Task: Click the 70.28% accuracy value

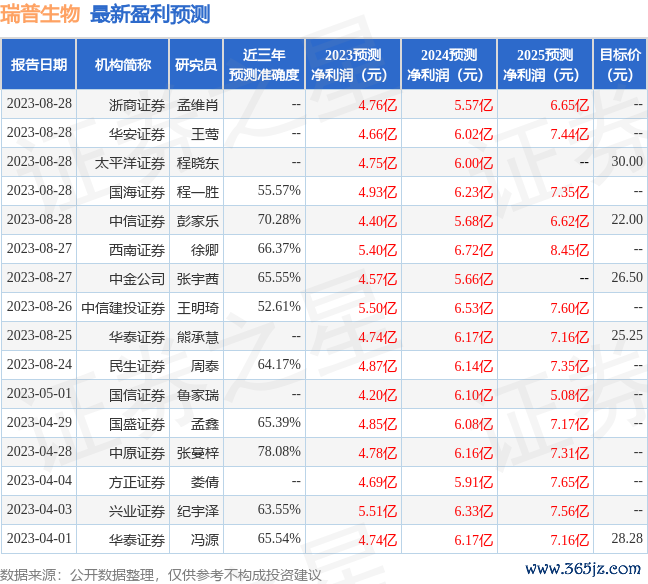Action: point(279,219)
